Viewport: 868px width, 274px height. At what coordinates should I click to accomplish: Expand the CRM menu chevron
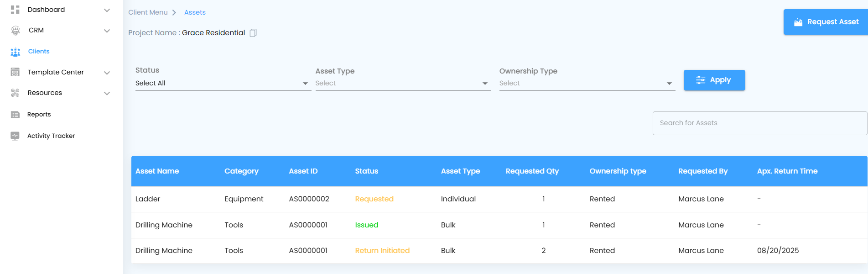coord(107,31)
